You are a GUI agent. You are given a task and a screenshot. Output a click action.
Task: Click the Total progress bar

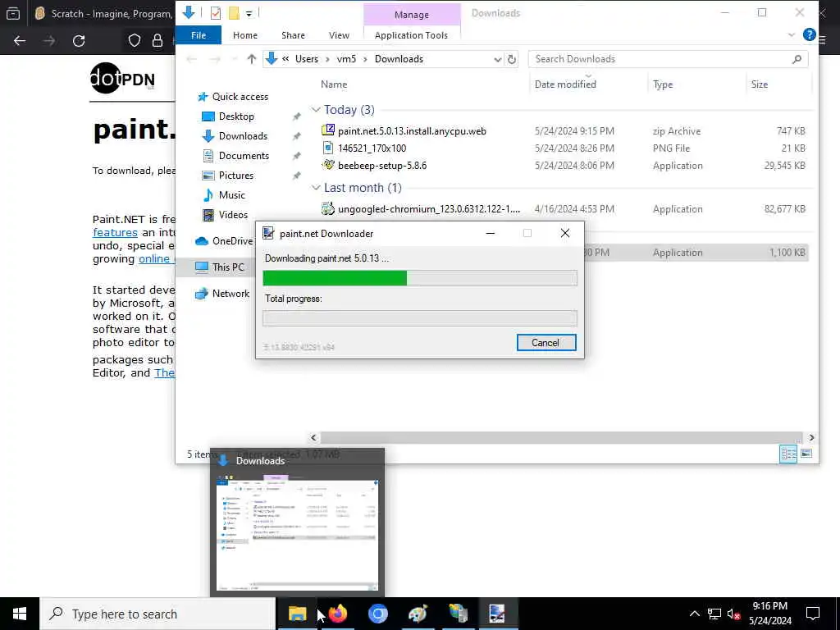419,318
